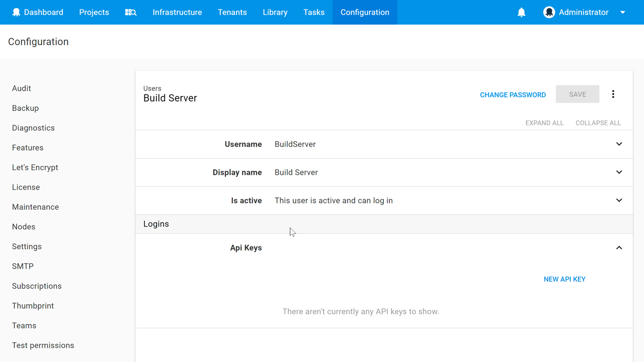The width and height of the screenshot is (644, 362).
Task: Click the NEW API KEY link
Action: click(x=564, y=279)
